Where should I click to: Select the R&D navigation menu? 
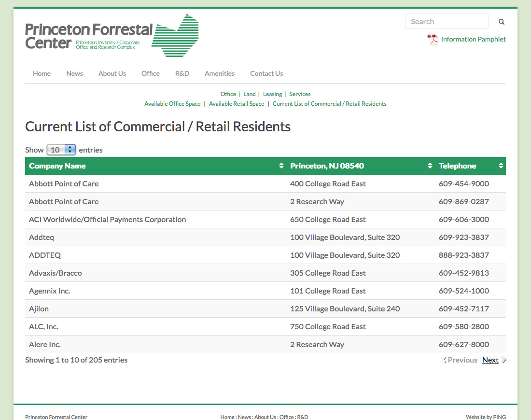point(182,73)
